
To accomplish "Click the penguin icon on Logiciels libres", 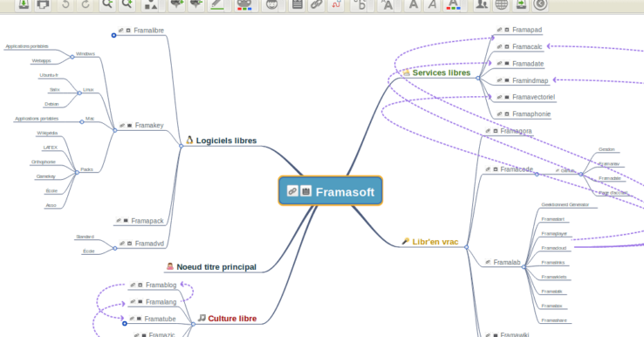I will pos(189,141).
